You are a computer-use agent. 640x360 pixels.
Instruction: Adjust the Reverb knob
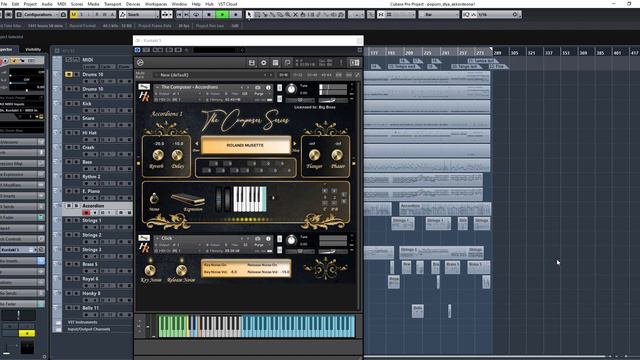pos(158,155)
